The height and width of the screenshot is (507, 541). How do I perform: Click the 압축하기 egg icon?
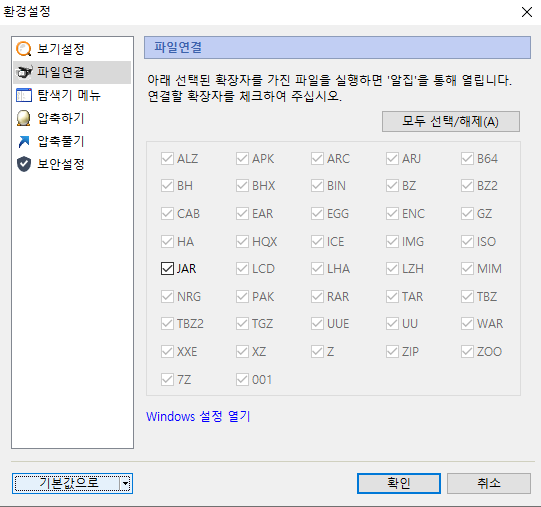tap(24, 118)
